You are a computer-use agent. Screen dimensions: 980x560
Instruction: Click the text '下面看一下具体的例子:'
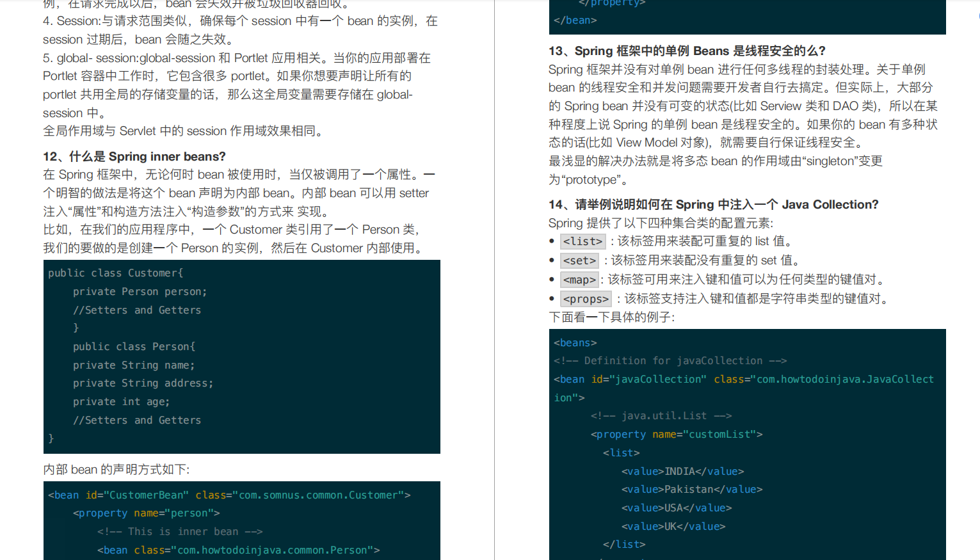(x=612, y=317)
